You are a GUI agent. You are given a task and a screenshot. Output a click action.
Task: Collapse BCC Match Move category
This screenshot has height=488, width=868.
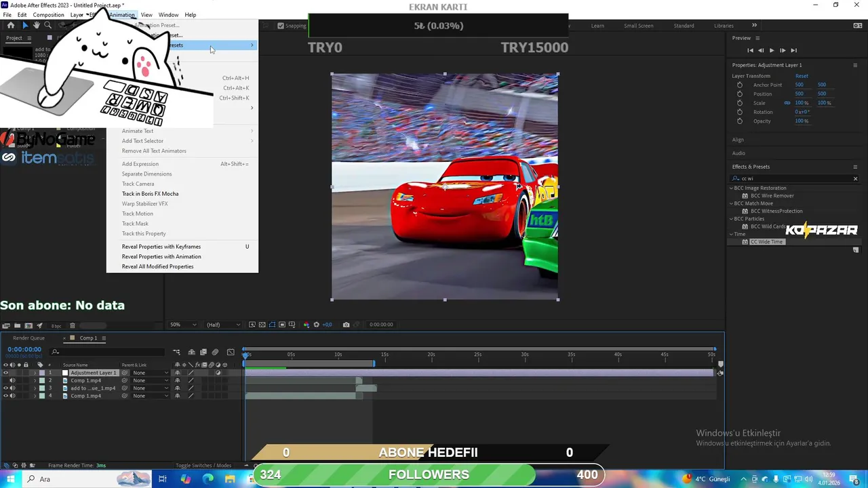pos(731,203)
